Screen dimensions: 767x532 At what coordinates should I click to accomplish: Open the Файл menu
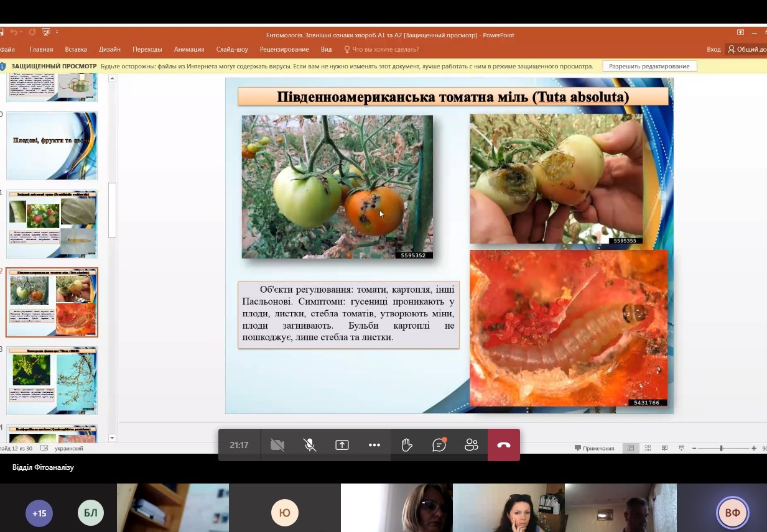(x=7, y=50)
